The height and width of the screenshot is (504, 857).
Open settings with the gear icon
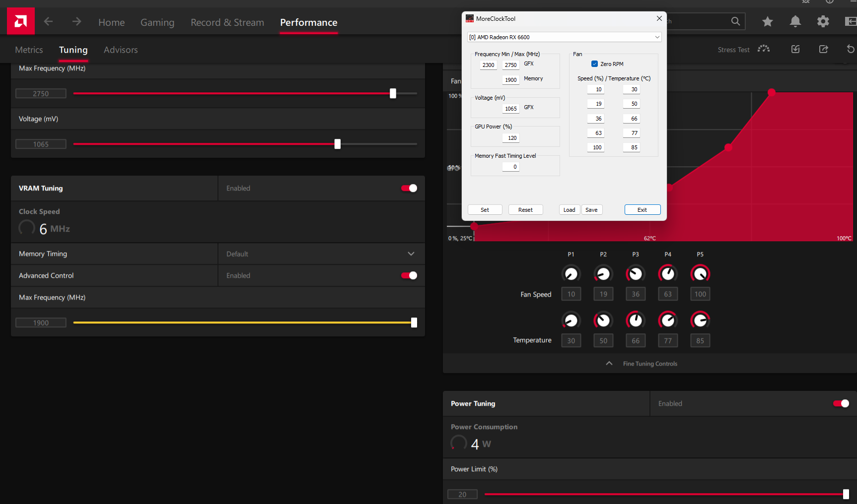(823, 21)
